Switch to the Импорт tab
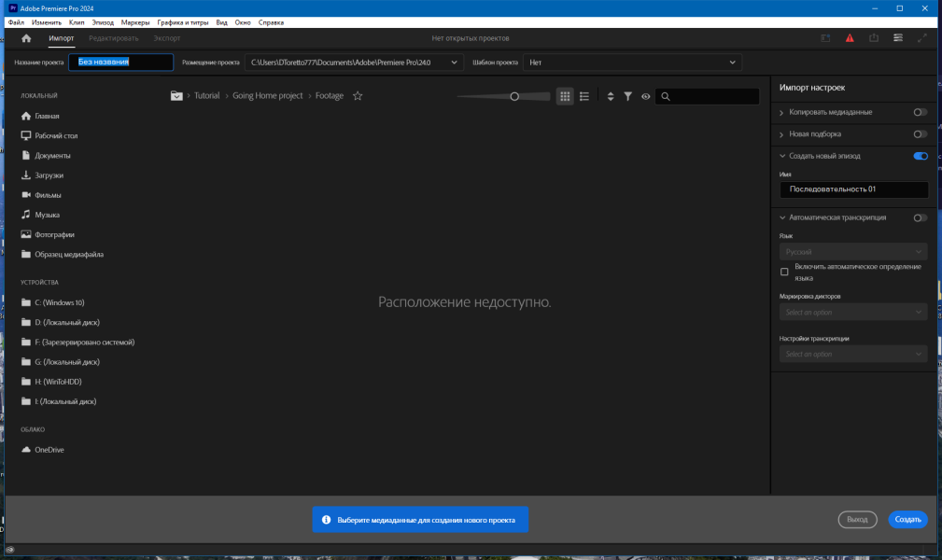942x560 pixels. (62, 38)
